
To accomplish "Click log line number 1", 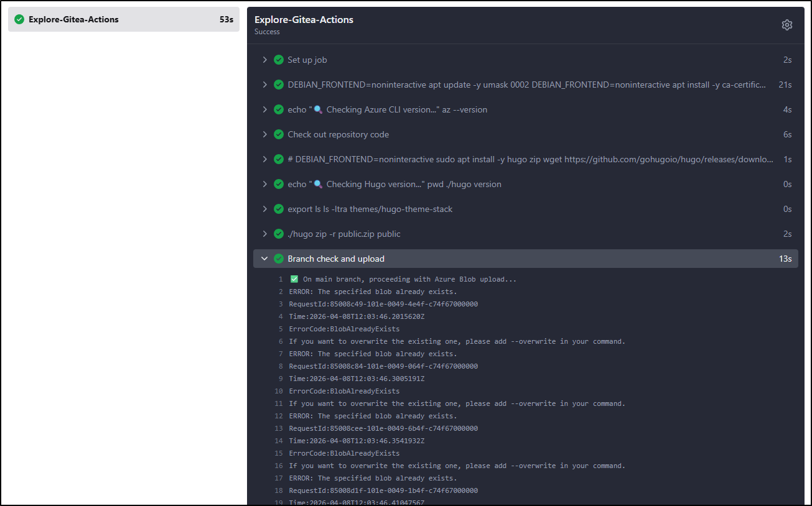I will tap(280, 279).
